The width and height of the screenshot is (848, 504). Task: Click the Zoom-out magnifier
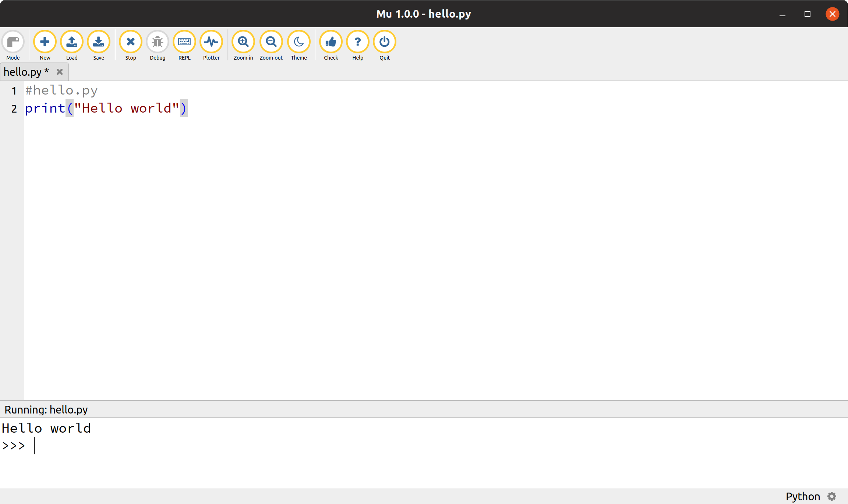(x=271, y=42)
